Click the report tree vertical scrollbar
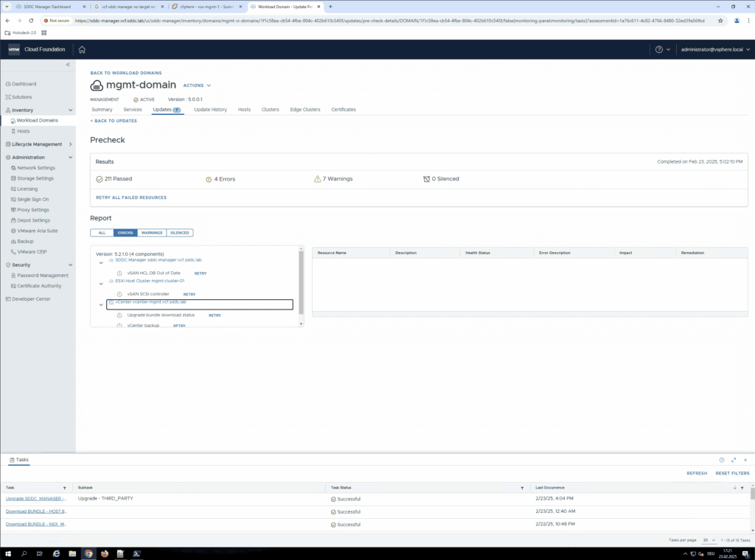The width and height of the screenshot is (755, 560). 302,283
